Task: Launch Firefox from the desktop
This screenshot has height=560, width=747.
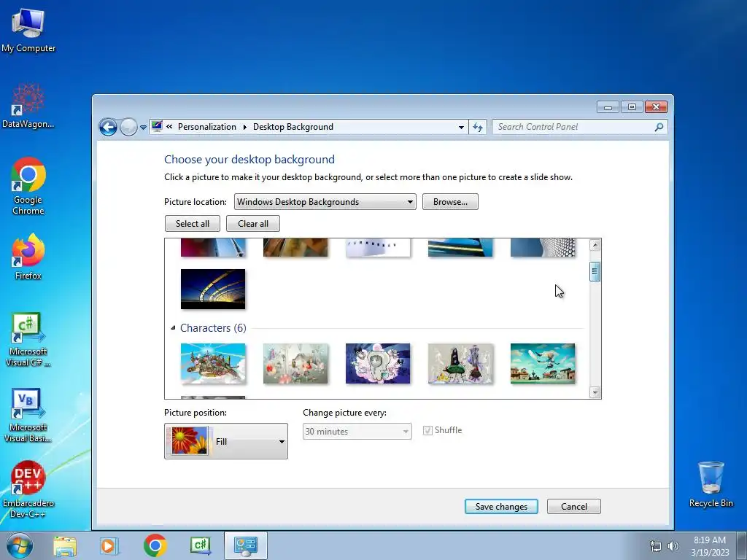Action: [x=28, y=257]
